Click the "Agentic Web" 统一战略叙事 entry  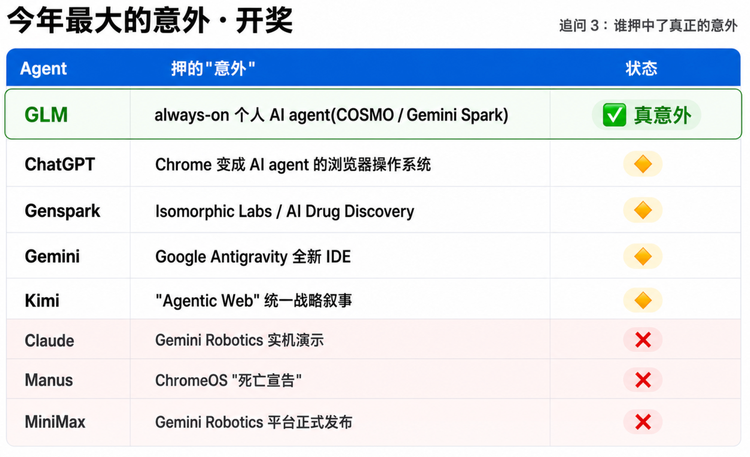(254, 301)
